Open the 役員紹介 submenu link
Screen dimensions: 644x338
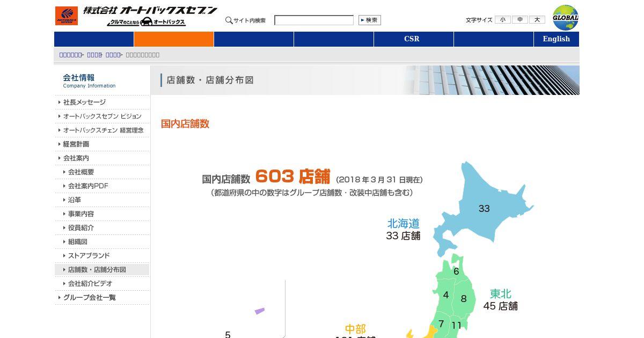coord(81,228)
